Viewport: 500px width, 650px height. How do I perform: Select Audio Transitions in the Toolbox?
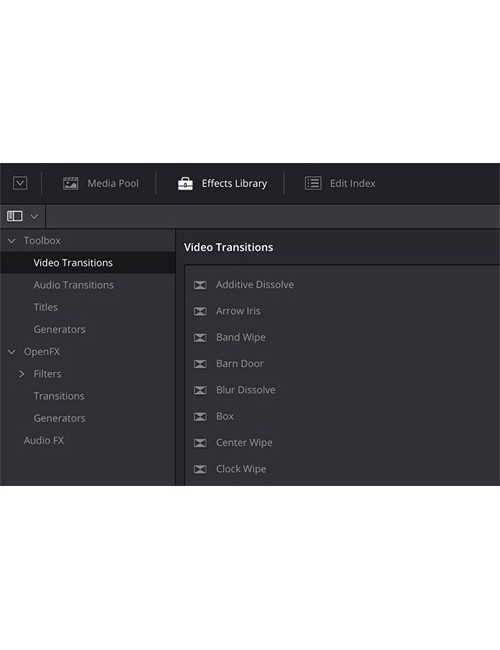pyautogui.click(x=73, y=285)
